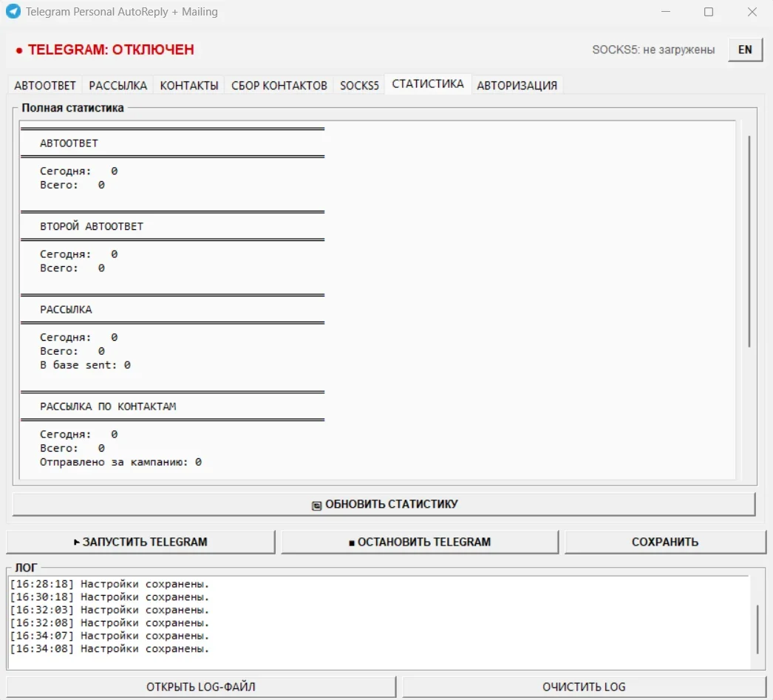Minimize the application window
Image resolution: width=773 pixels, height=700 pixels.
[x=666, y=12]
